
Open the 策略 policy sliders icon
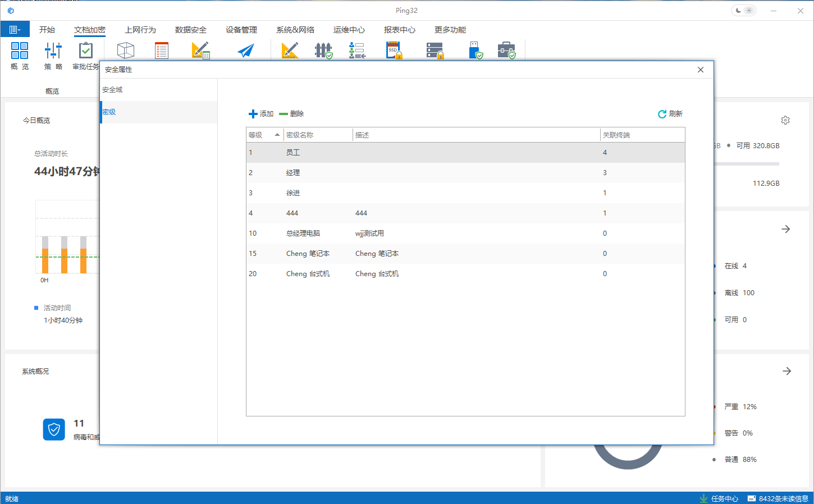tap(53, 51)
